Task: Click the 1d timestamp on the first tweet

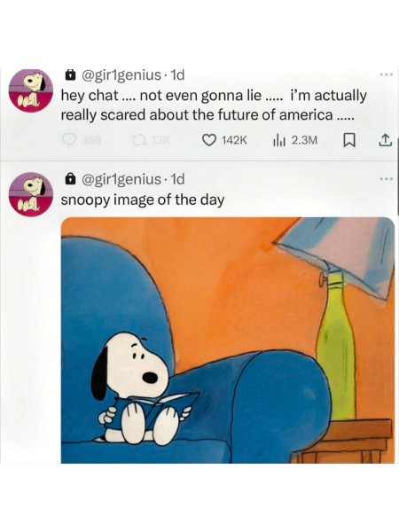Action: coord(177,74)
